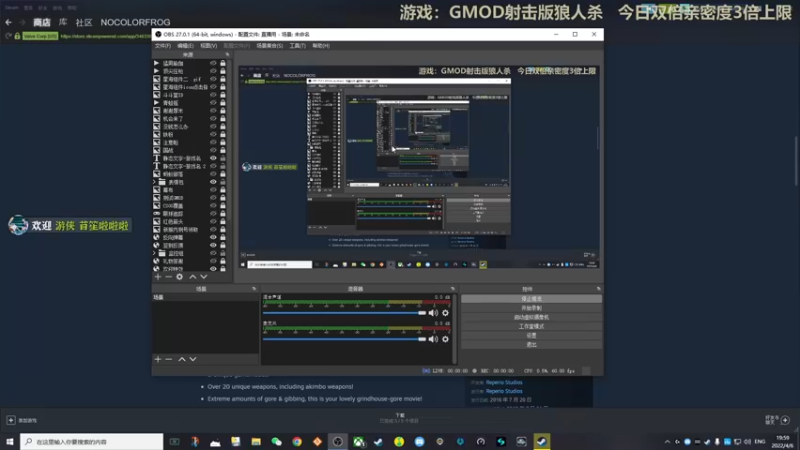This screenshot has width=800, height=450.
Task: Go forward with Steam forward arrow
Action: (22, 22)
